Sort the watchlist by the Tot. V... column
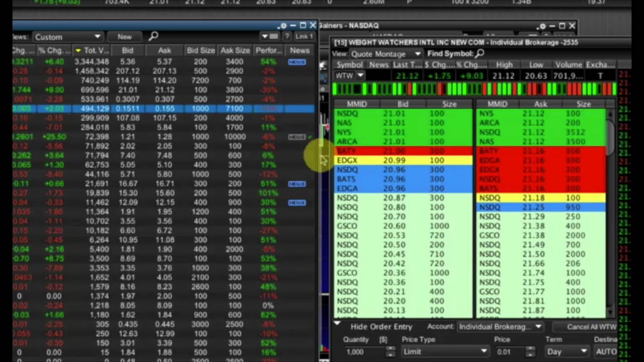This screenshot has height=362, width=644. (x=92, y=50)
